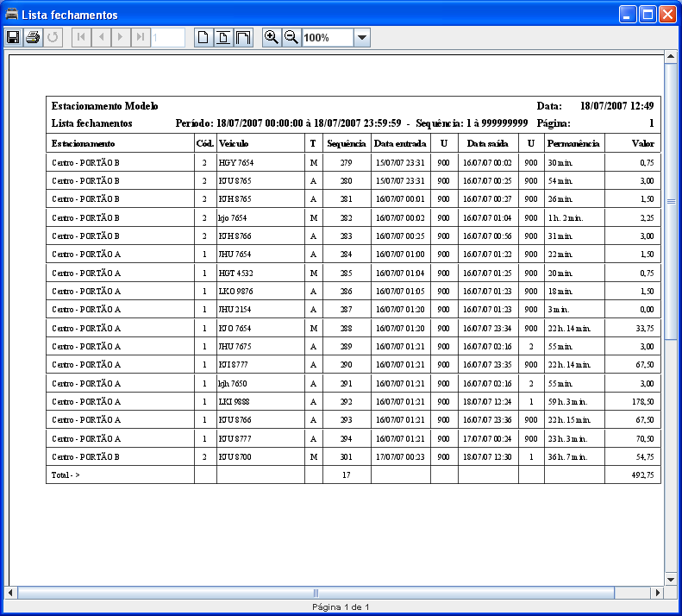Click the 'Cód.' column header
The height and width of the screenshot is (616, 682).
click(x=205, y=143)
